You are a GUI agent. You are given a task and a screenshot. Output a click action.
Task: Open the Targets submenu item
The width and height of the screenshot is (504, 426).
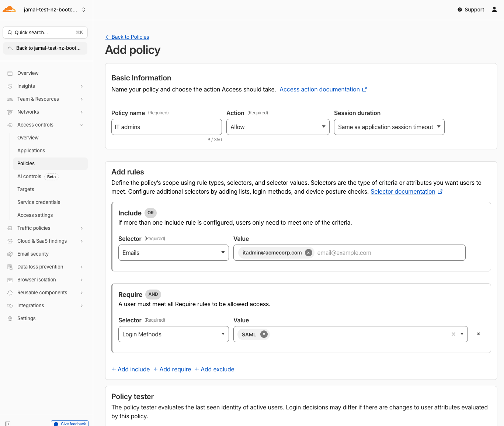click(50, 189)
